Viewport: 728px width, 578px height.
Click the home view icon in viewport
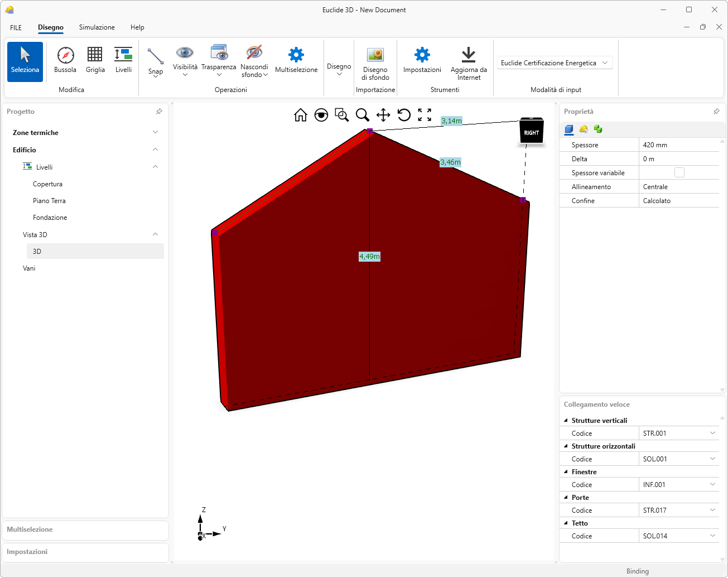pos(301,115)
